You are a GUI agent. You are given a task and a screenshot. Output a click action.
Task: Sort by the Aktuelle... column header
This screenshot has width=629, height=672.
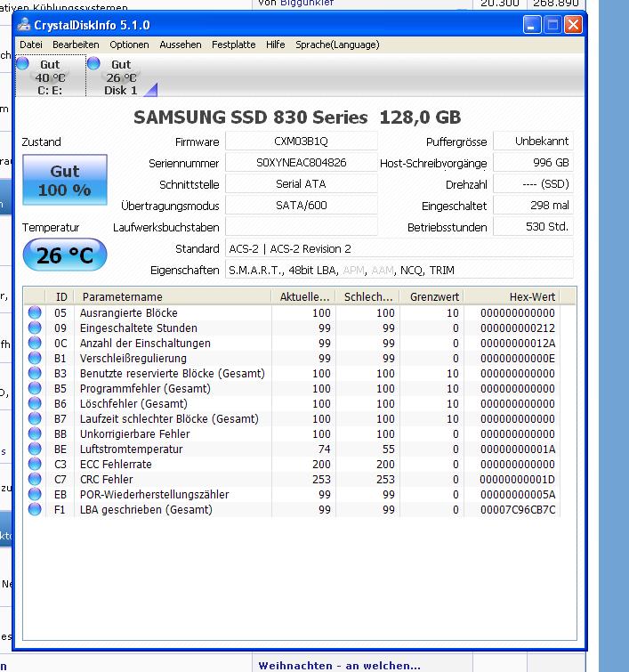click(303, 296)
